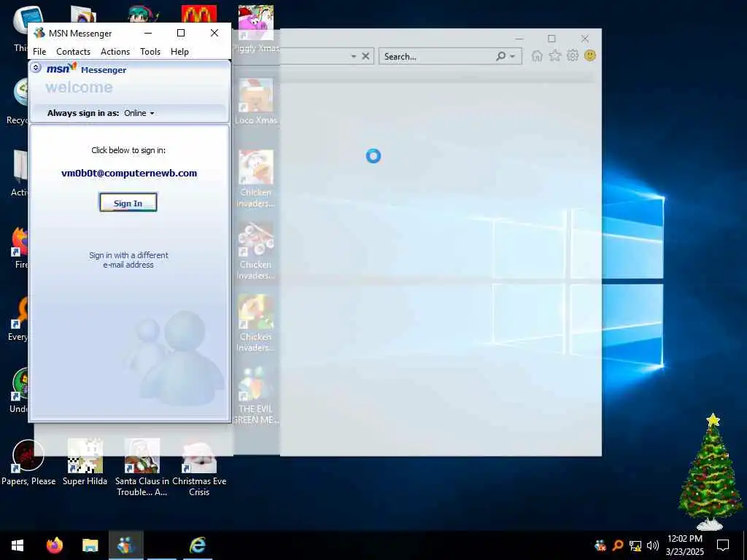Screen dimensions: 747x560
Task: Click the Sign In button
Action: pos(128,203)
